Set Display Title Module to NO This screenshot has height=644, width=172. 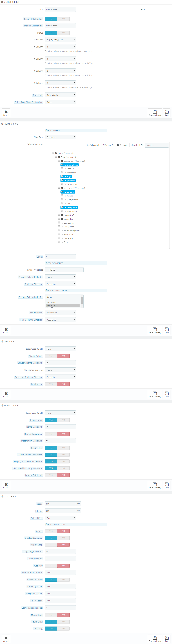coord(63,19)
